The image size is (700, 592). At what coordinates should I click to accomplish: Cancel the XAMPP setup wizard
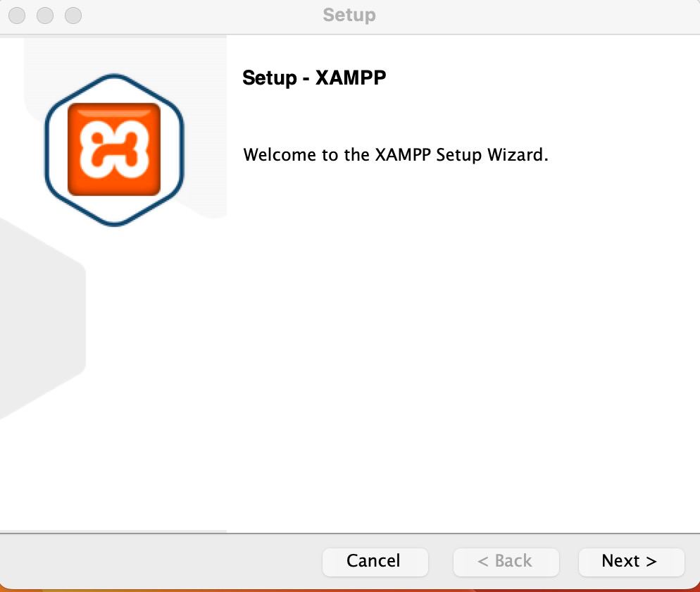[375, 562]
